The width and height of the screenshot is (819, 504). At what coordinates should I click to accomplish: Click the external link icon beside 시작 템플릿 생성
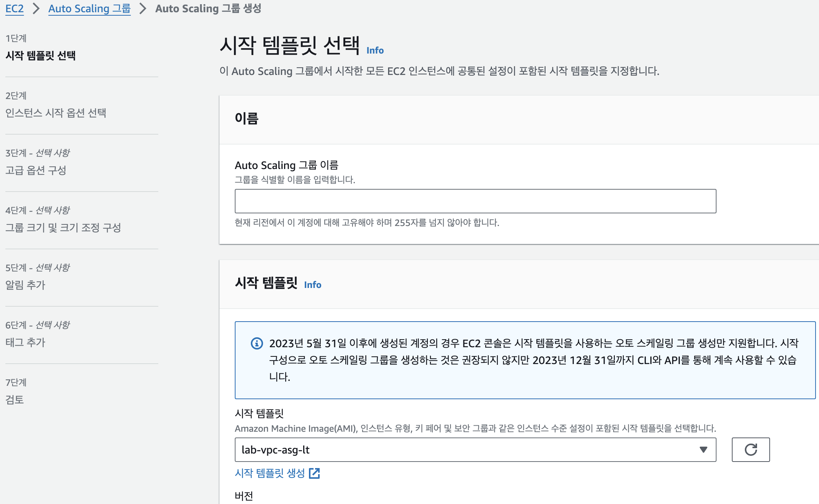[x=314, y=473]
